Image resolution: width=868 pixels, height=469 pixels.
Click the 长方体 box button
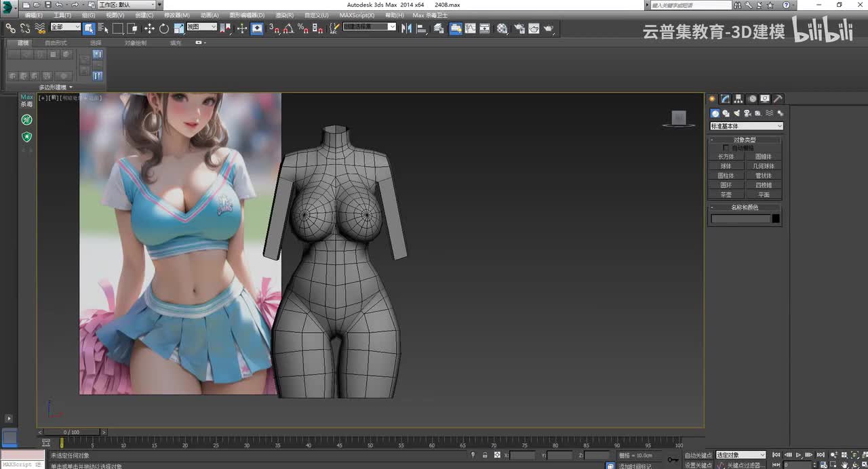pyautogui.click(x=726, y=157)
